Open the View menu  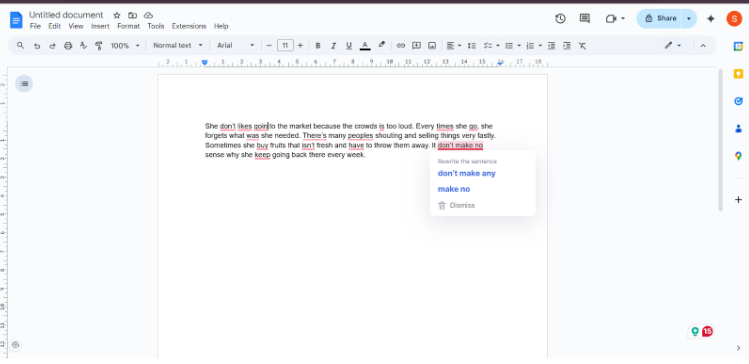75,26
